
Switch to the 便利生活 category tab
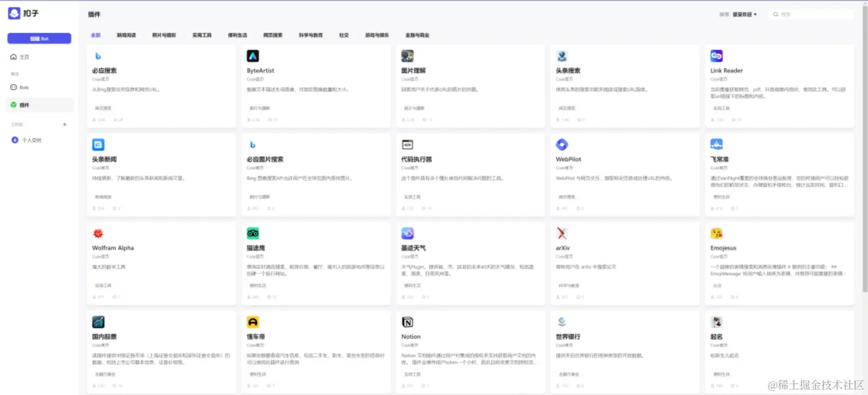(237, 36)
